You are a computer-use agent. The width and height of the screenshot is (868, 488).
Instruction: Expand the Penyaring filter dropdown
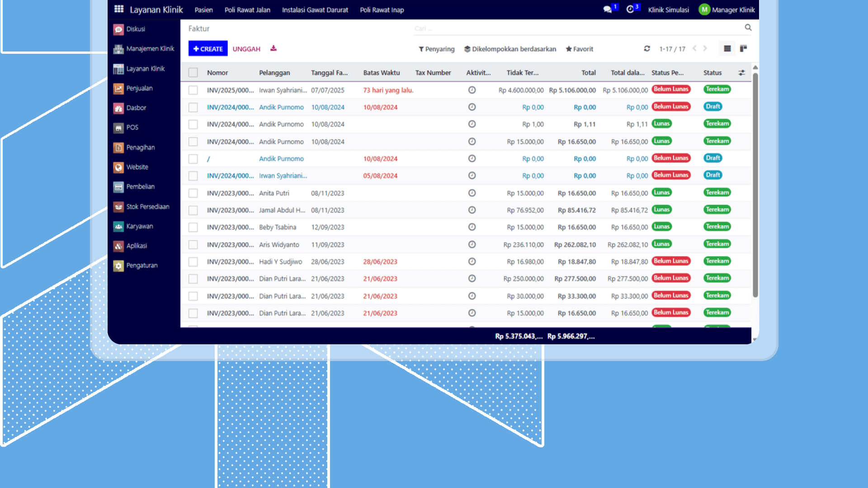[x=436, y=49]
